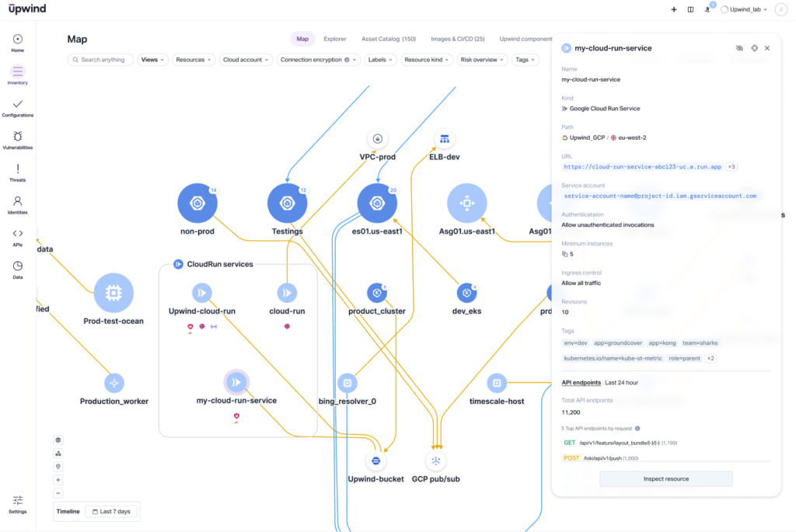This screenshot has height=532, width=796.
Task: Select the GCP pub/sub node
Action: (x=435, y=461)
